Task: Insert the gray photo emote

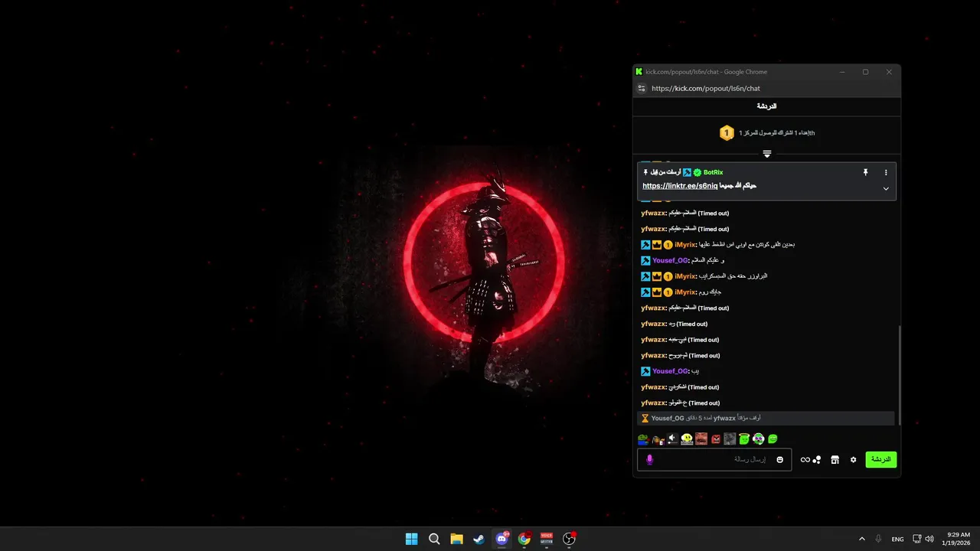Action: 730,439
